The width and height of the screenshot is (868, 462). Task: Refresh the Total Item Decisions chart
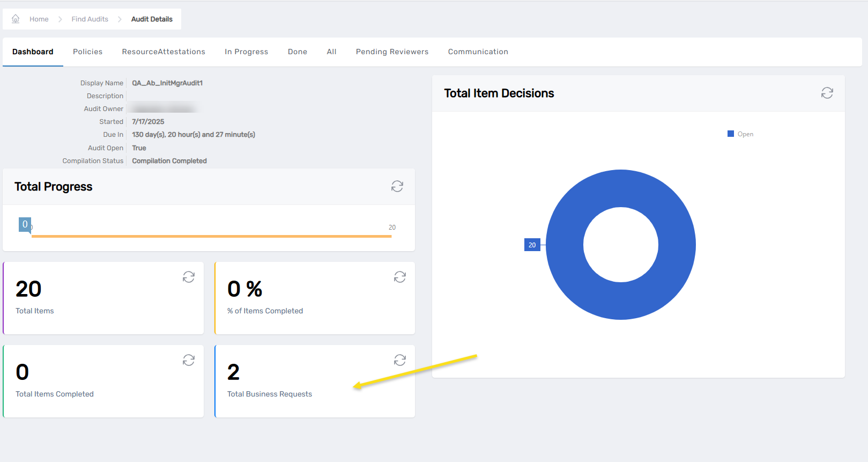click(827, 93)
